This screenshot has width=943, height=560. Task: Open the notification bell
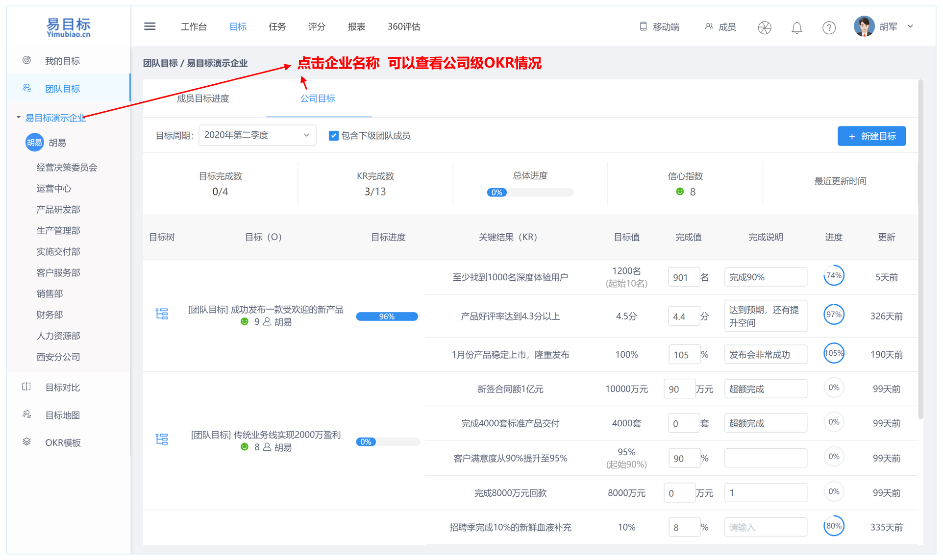coord(797,27)
